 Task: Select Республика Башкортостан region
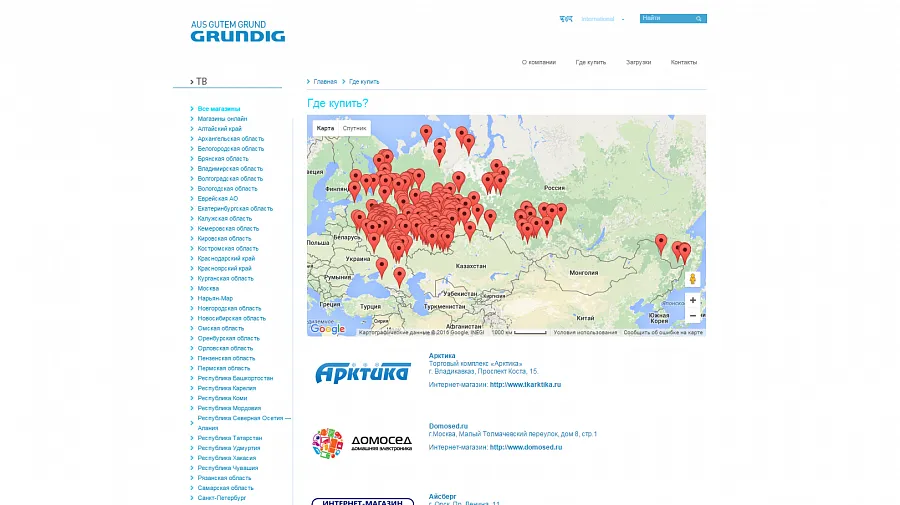pyautogui.click(x=235, y=378)
